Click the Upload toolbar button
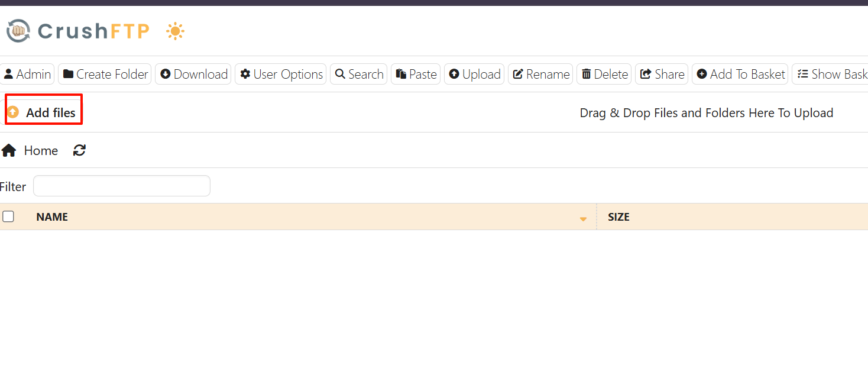This screenshot has height=368, width=868. pyautogui.click(x=474, y=74)
